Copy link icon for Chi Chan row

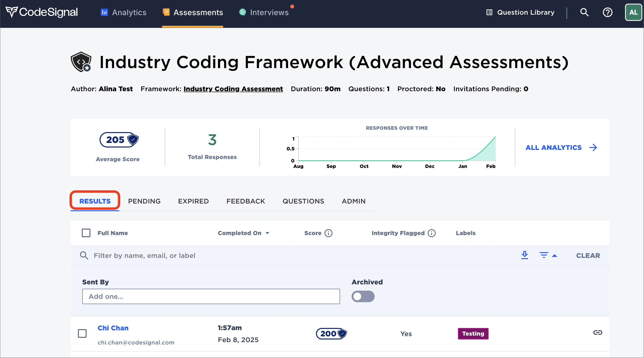(x=598, y=332)
